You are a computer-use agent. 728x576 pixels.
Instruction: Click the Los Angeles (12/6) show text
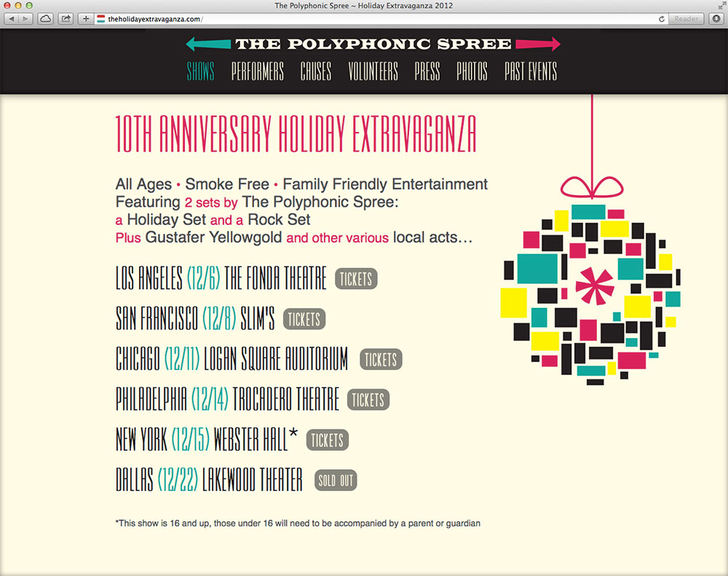[221, 278]
